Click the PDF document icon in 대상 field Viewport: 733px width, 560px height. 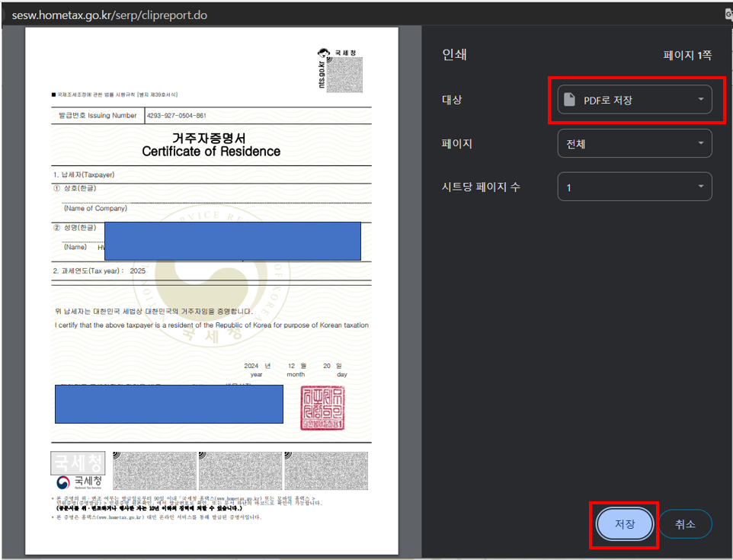click(x=569, y=100)
